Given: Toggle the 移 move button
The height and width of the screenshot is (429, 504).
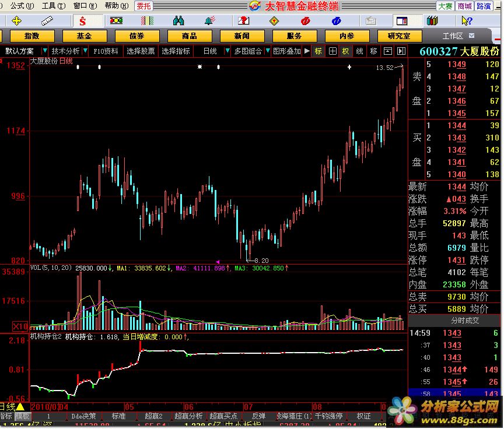Looking at the screenshot, I should tap(373, 51).
